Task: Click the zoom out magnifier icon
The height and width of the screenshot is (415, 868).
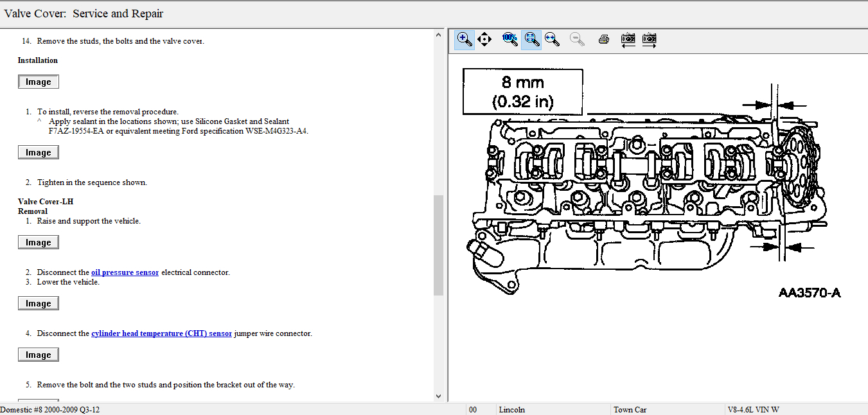Action: (577, 40)
